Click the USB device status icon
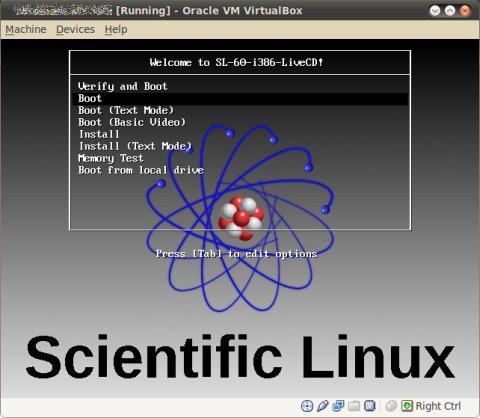 [x=323, y=406]
